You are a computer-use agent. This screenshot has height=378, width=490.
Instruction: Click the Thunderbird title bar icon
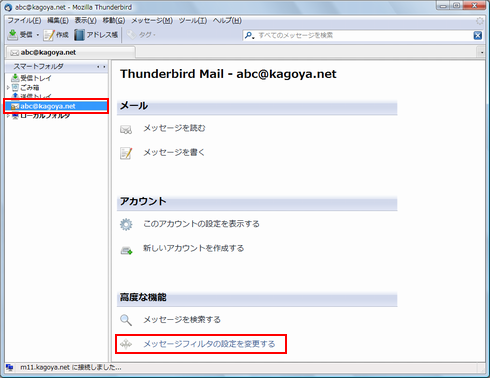tap(8, 7)
